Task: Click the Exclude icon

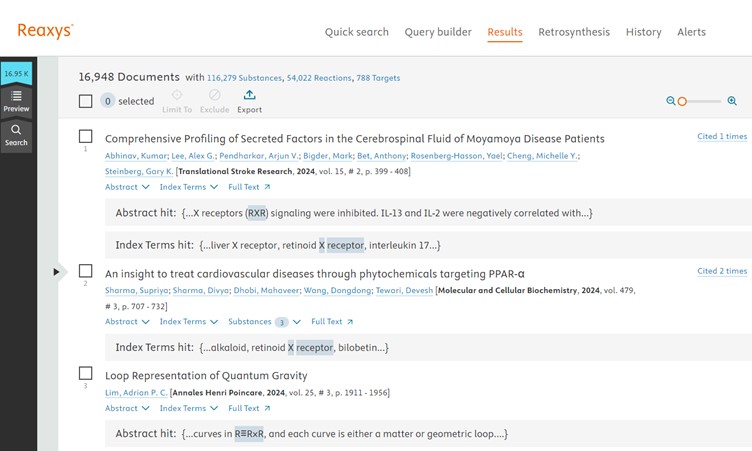Action: pyautogui.click(x=214, y=95)
